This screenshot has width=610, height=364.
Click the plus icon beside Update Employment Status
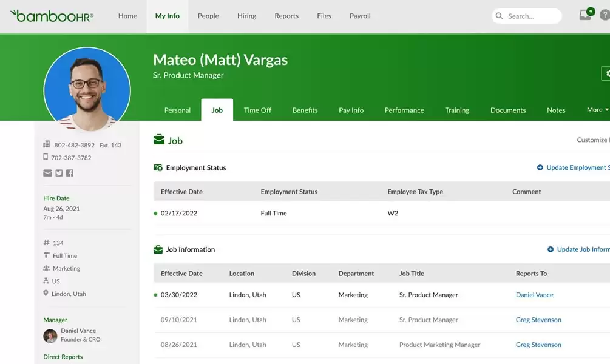pyautogui.click(x=540, y=167)
